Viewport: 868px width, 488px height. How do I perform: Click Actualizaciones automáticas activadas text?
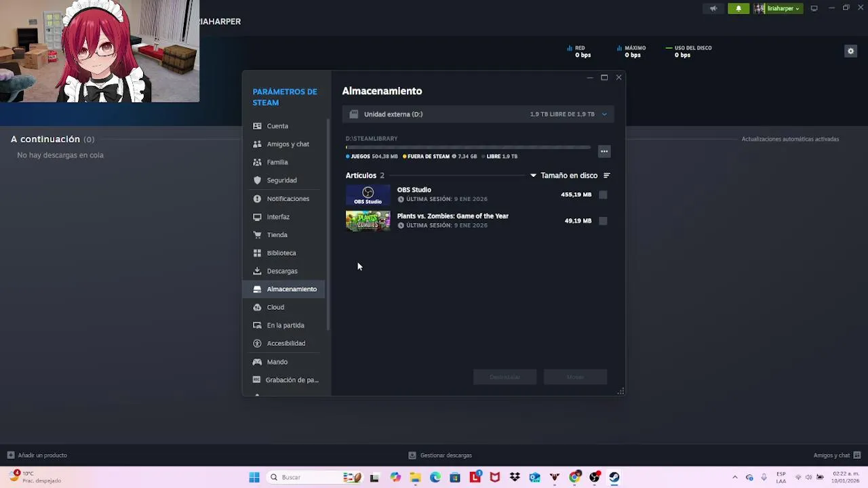pos(790,139)
